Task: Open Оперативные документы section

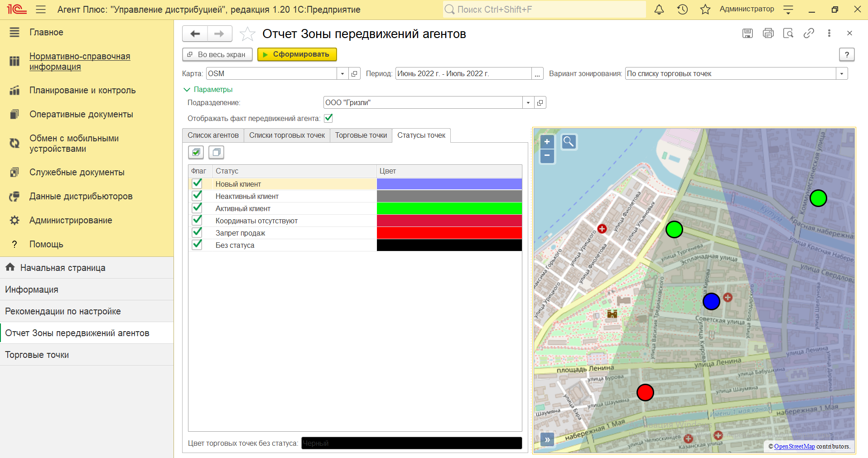Action: pos(81,114)
